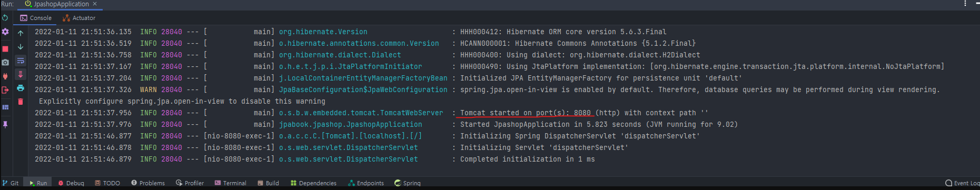Click 'o.s.b.w.embedded.tomcat.TomcatWebServer' logger name
This screenshot has height=190, width=980.
361,113
